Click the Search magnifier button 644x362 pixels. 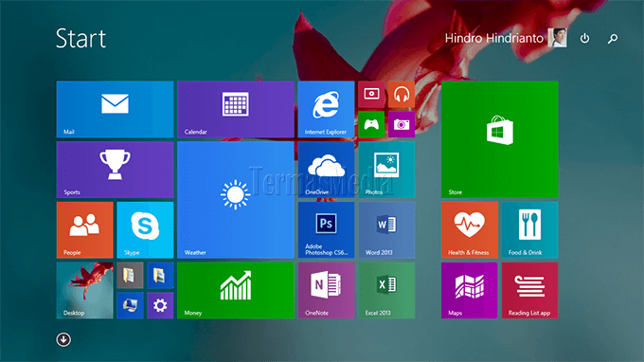[x=613, y=38]
